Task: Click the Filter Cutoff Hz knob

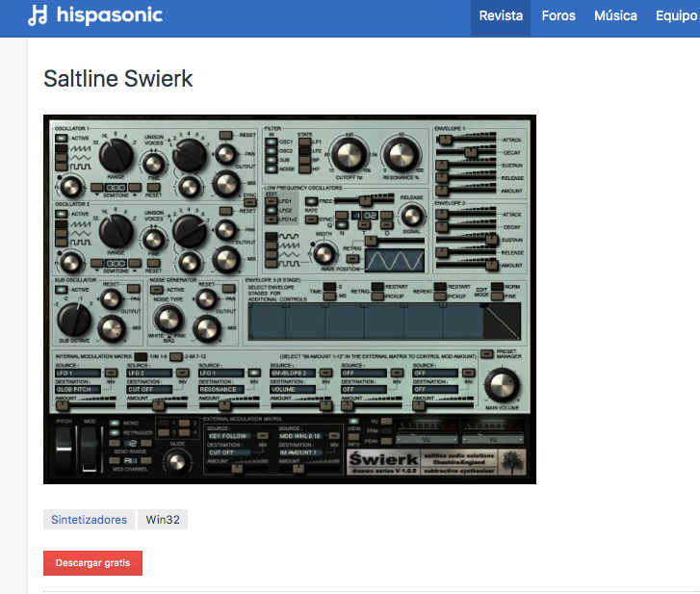Action: [x=349, y=154]
